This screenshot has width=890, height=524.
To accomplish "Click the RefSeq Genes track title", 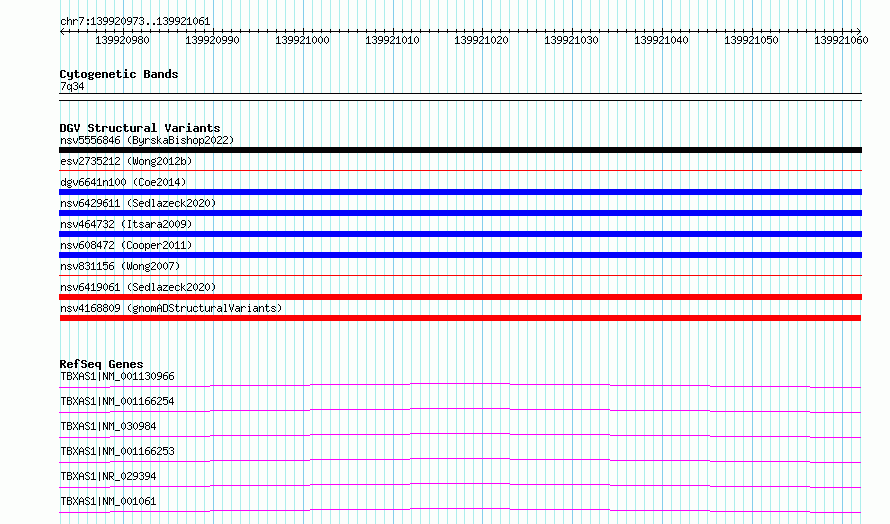I will click(x=101, y=364).
